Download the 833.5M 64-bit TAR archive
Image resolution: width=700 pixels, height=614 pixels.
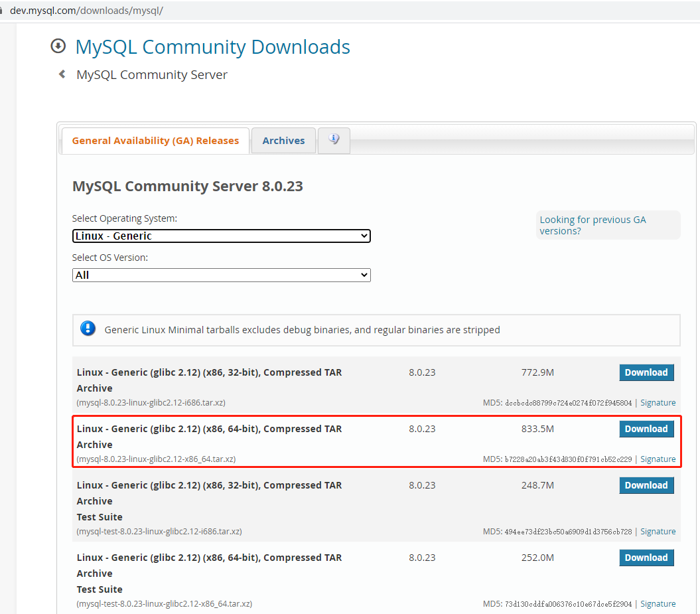(x=646, y=429)
